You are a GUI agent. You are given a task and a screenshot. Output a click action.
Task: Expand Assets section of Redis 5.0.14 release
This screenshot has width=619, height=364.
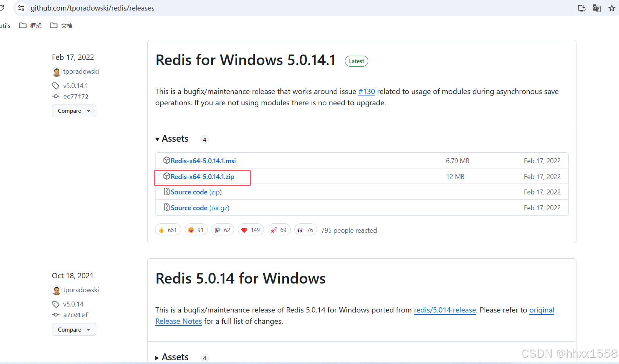pos(172,357)
